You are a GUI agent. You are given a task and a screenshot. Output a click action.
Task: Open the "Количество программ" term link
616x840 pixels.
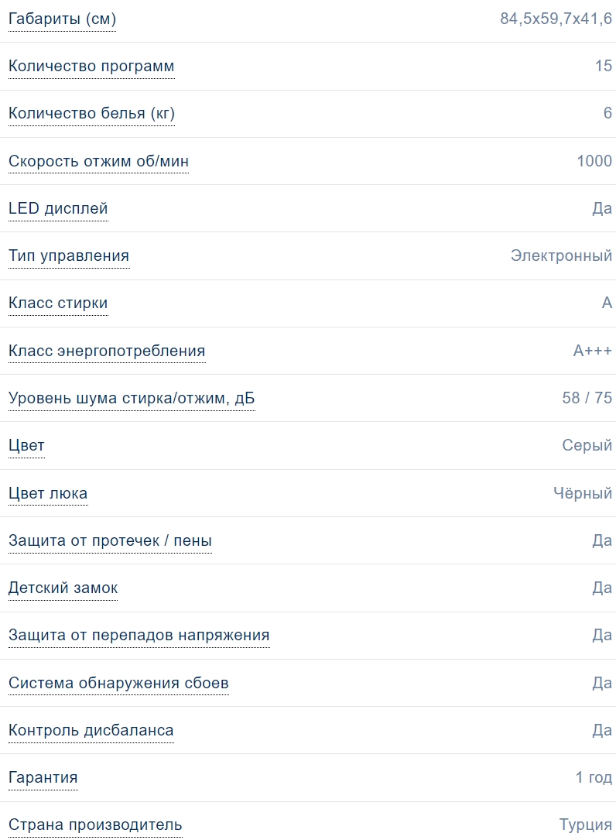coord(91,67)
